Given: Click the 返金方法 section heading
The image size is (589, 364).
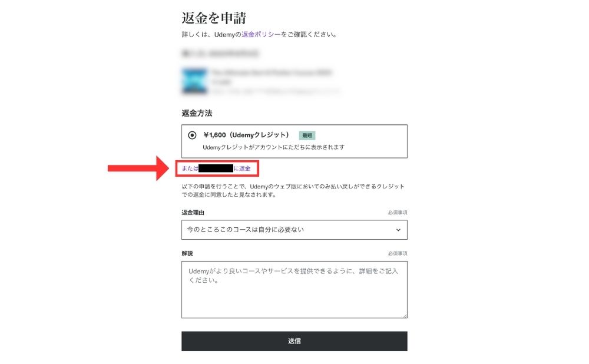Looking at the screenshot, I should [x=197, y=113].
